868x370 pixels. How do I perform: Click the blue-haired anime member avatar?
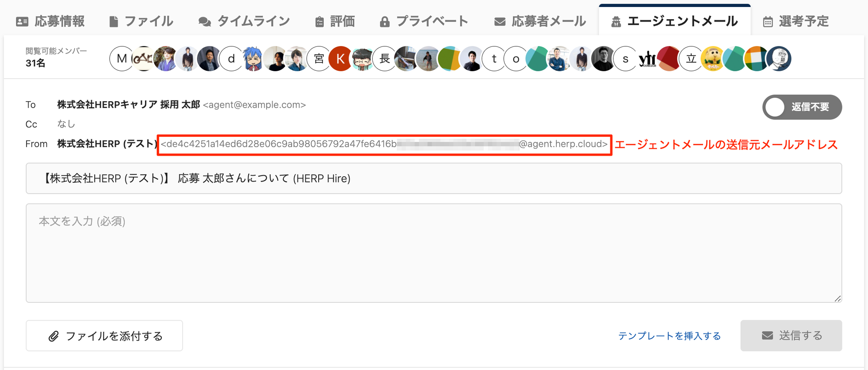(253, 59)
